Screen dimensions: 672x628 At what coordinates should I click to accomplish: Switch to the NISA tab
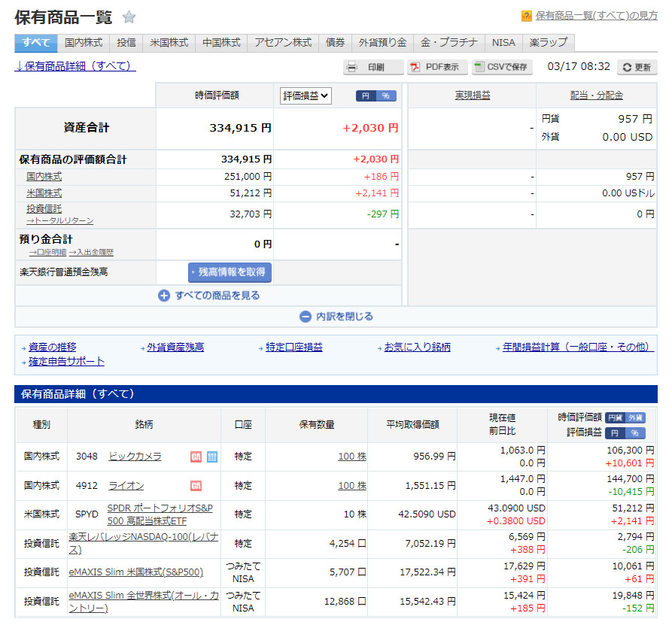point(503,43)
